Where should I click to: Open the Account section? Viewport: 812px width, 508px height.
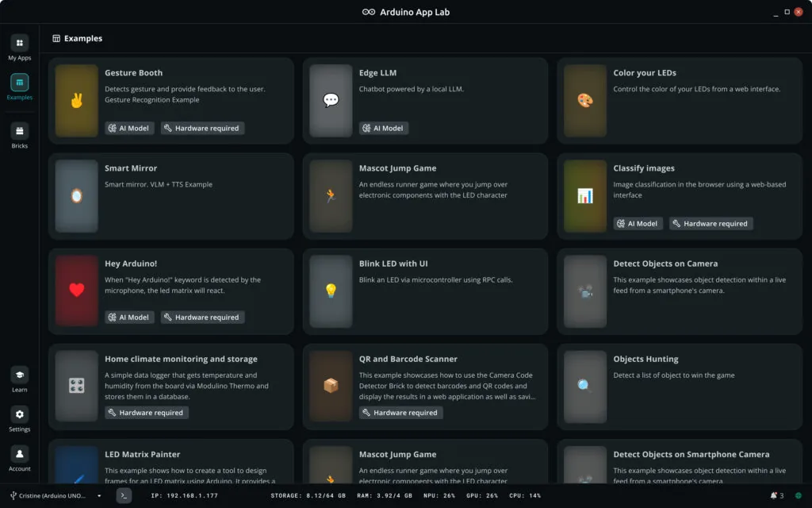tap(20, 458)
